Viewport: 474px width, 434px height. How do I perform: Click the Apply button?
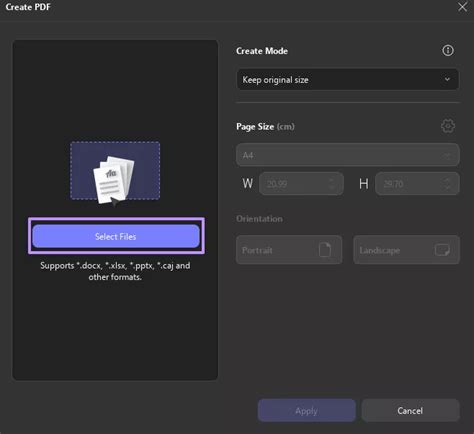coord(306,411)
